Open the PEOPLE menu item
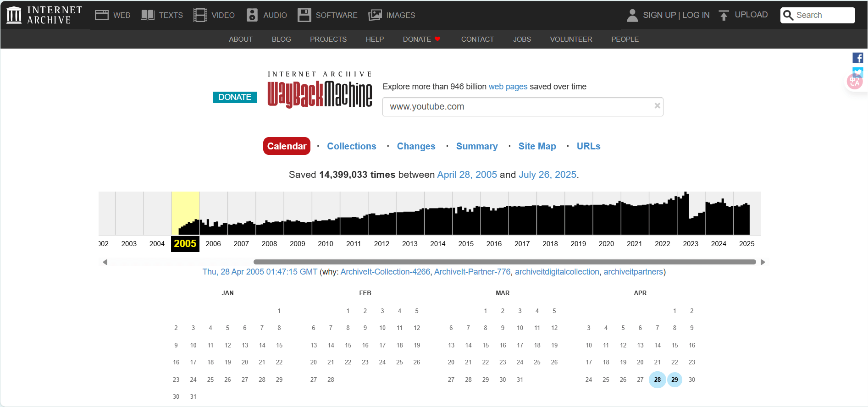The width and height of the screenshot is (868, 407). coord(625,39)
